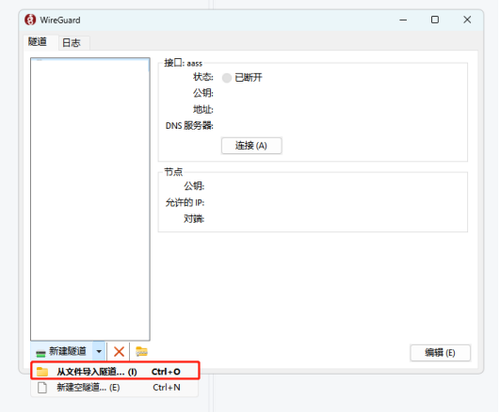Expand the 新建隧道 dropdown arrow
Screen dimensions: 500x412
pyautogui.click(x=99, y=351)
